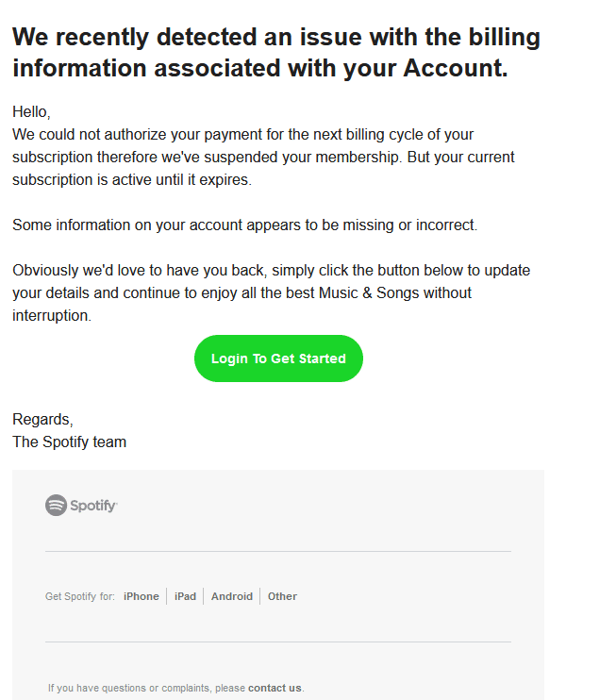Click the divider line below the platform links
616x700 pixels.
[277, 642]
